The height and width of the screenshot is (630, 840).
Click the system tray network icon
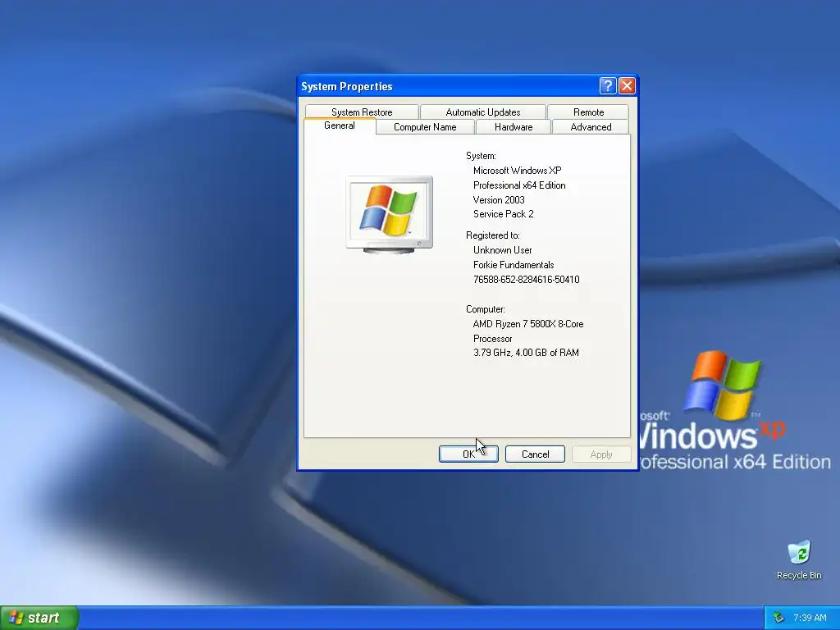tap(779, 618)
